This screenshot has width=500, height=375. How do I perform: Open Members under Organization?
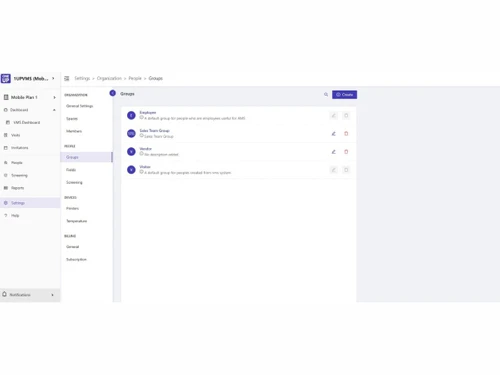[x=74, y=131]
